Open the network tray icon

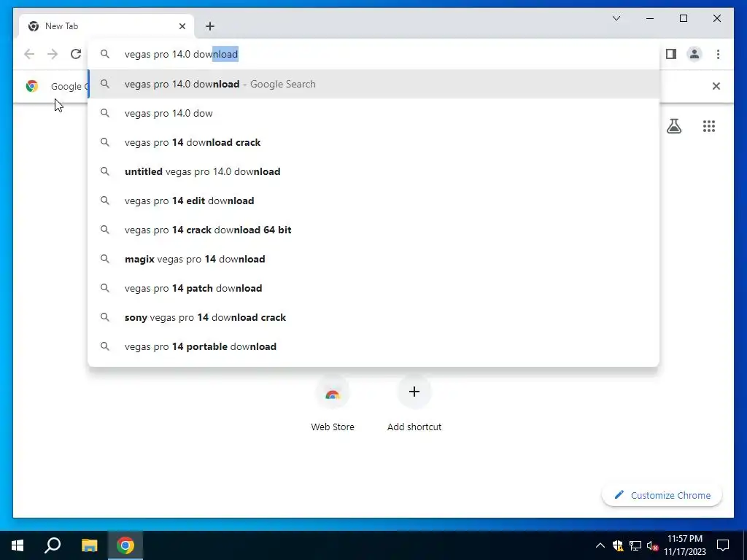(635, 545)
